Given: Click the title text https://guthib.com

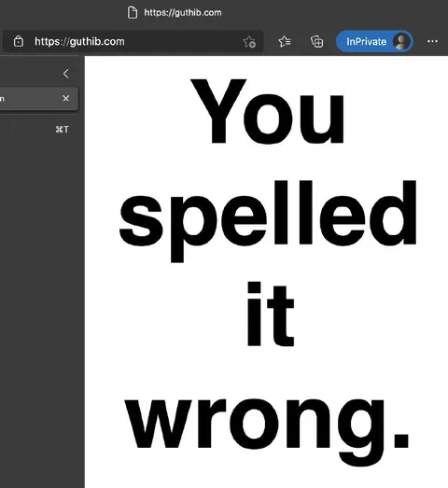Looking at the screenshot, I should [183, 13].
